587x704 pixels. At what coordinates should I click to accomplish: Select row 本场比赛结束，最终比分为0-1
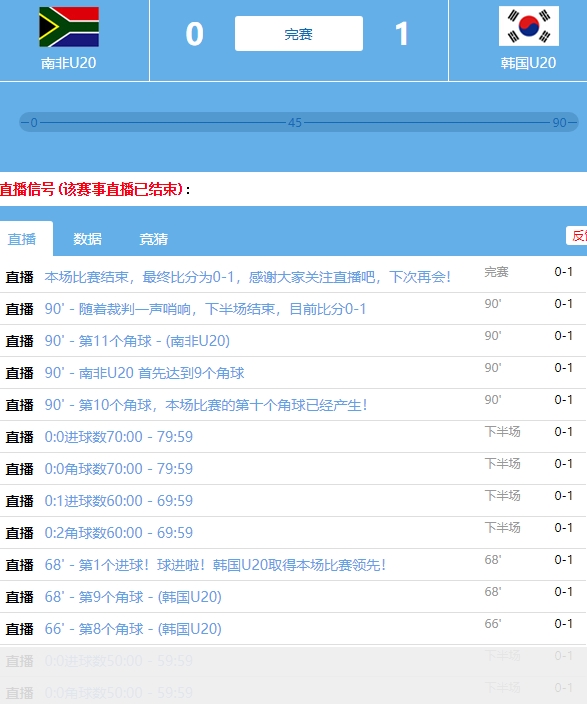[x=293, y=277]
